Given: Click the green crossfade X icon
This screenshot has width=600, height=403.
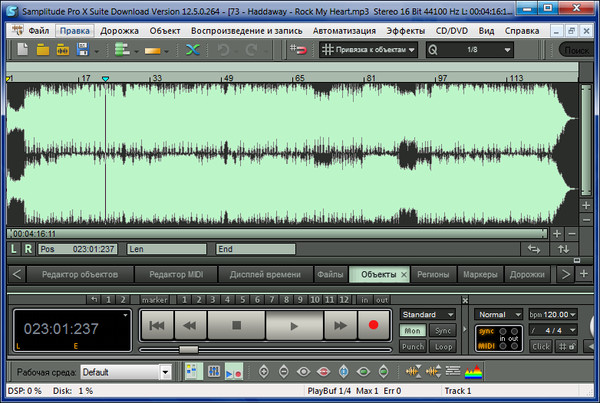Looking at the screenshot, I should click(192, 49).
